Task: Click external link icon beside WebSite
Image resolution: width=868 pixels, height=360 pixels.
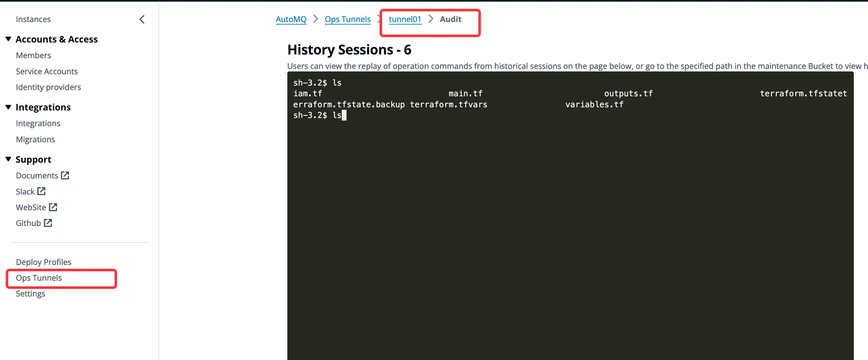Action: tap(53, 207)
